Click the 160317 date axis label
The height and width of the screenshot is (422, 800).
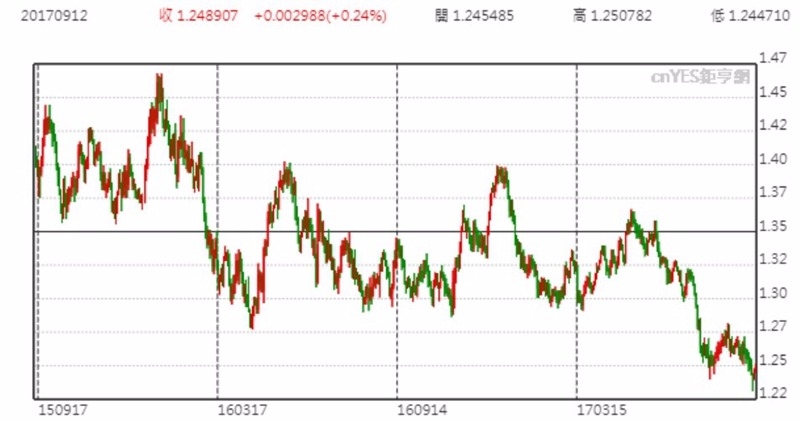point(242,410)
